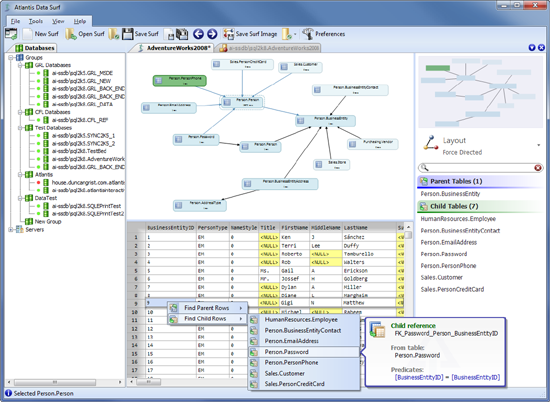Viewport: 550px width, 402px height.
Task: Click the blue X close-panel button
Action: pos(541,48)
